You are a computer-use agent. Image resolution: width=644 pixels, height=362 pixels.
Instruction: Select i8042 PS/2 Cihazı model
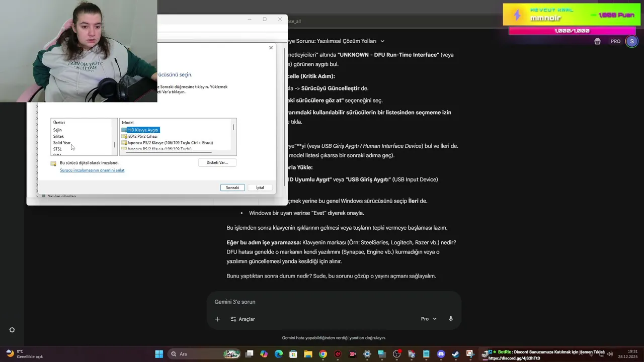point(142,136)
